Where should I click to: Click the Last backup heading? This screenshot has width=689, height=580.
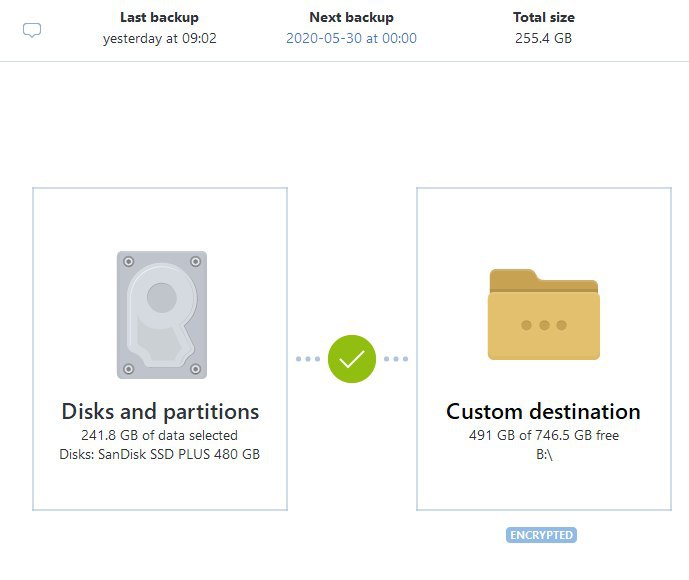tap(160, 17)
